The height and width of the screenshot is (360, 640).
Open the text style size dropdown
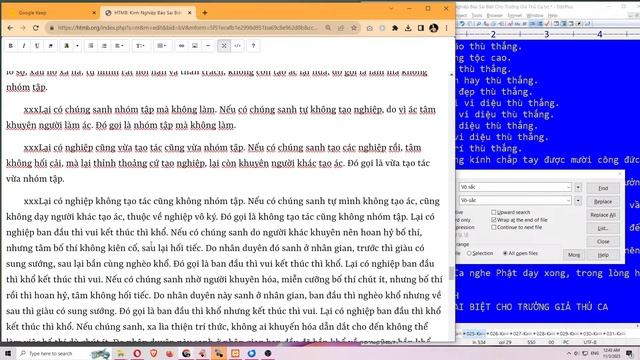tap(140, 46)
